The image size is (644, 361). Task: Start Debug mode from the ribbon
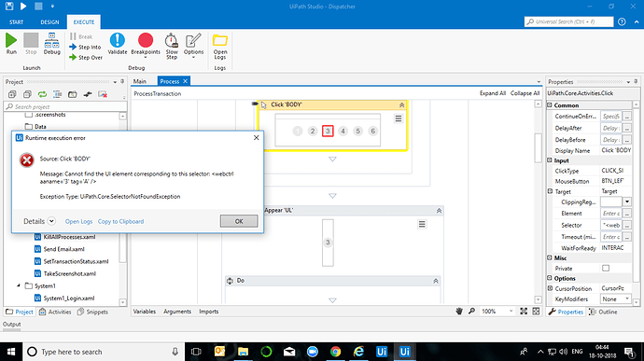coord(51,44)
